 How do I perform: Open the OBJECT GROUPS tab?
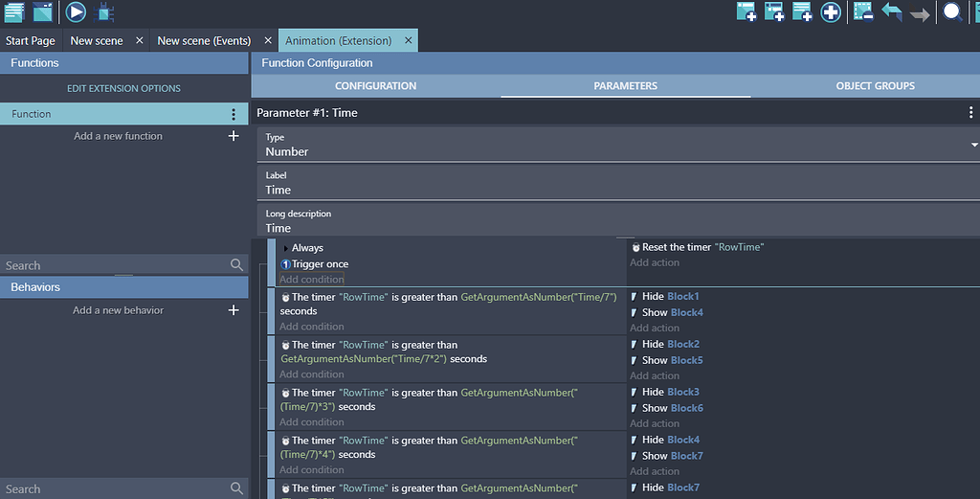[x=875, y=86]
